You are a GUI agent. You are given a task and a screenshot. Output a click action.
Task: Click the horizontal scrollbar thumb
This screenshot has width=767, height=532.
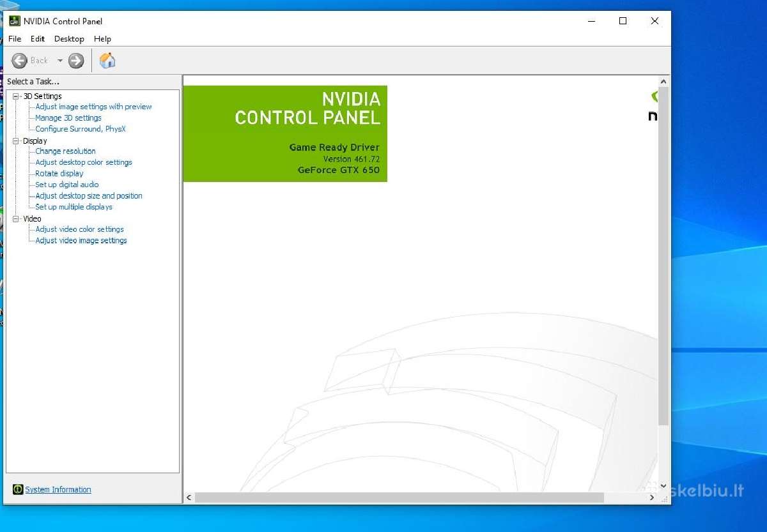(399, 498)
